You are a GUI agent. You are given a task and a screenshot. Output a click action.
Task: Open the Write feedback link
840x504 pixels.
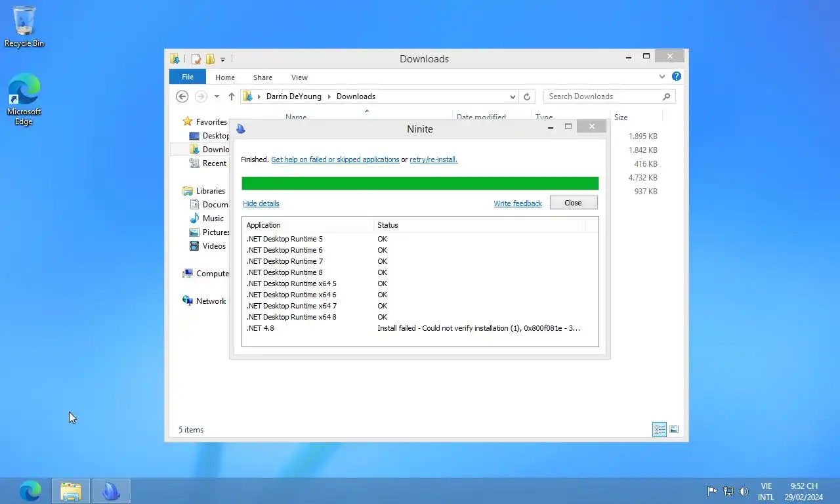[x=518, y=203]
